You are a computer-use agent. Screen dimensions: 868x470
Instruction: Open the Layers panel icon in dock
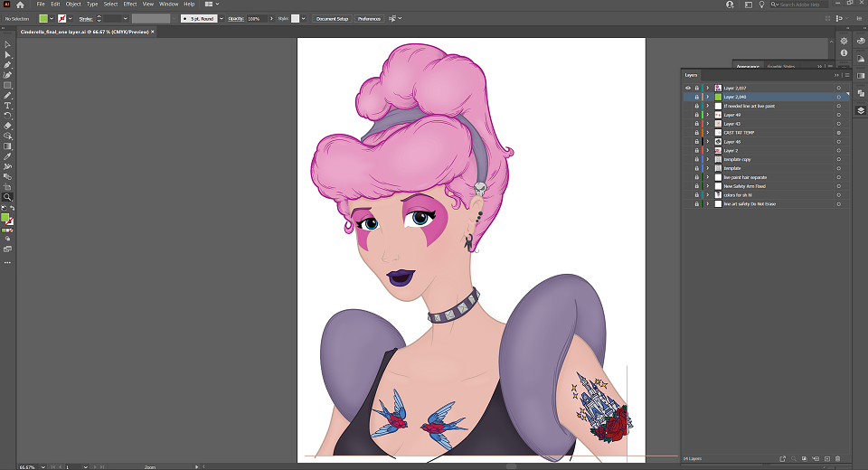point(861,110)
